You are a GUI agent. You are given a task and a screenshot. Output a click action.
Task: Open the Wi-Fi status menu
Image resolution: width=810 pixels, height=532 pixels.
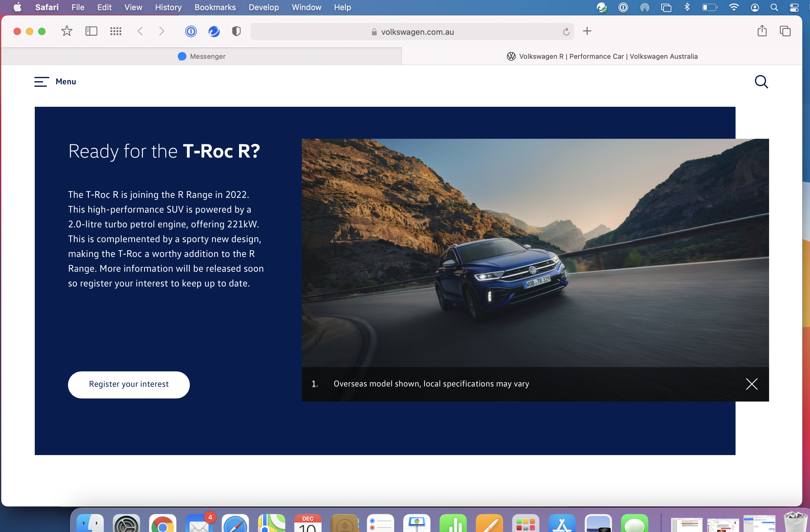click(734, 7)
